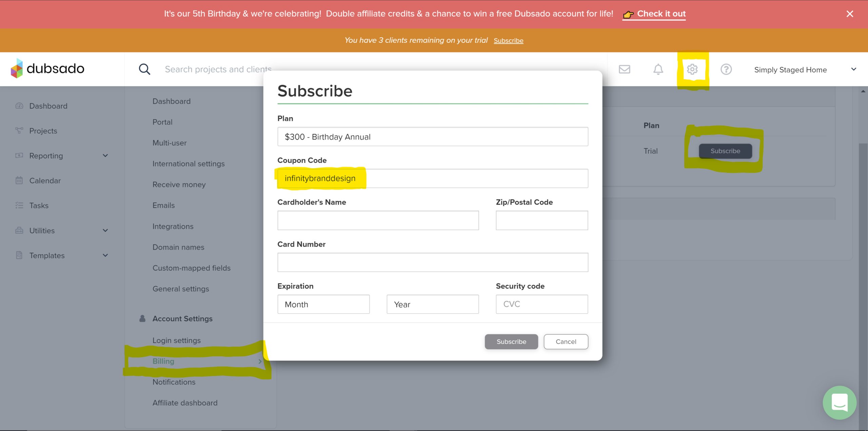Click the Dubsado logo
Screen dimensions: 868x431
[47, 69]
